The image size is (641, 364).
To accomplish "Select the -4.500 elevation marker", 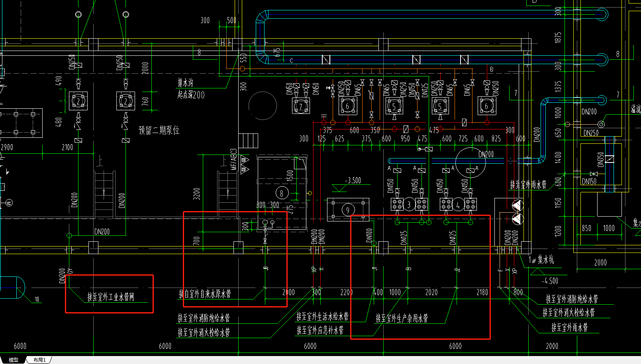I will click(x=550, y=281).
